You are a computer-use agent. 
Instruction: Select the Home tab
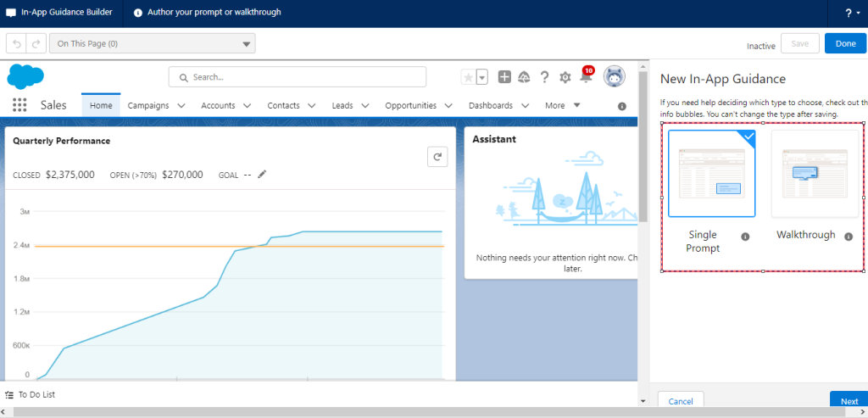101,105
